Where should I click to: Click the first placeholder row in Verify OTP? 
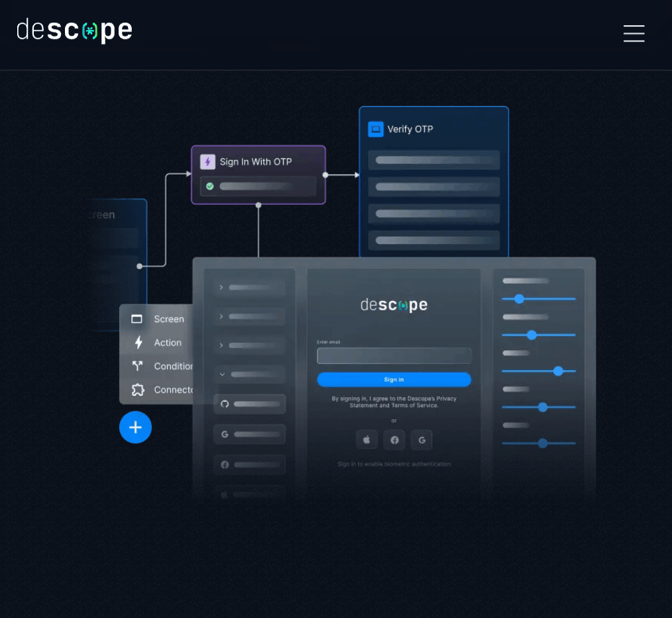pyautogui.click(x=433, y=160)
